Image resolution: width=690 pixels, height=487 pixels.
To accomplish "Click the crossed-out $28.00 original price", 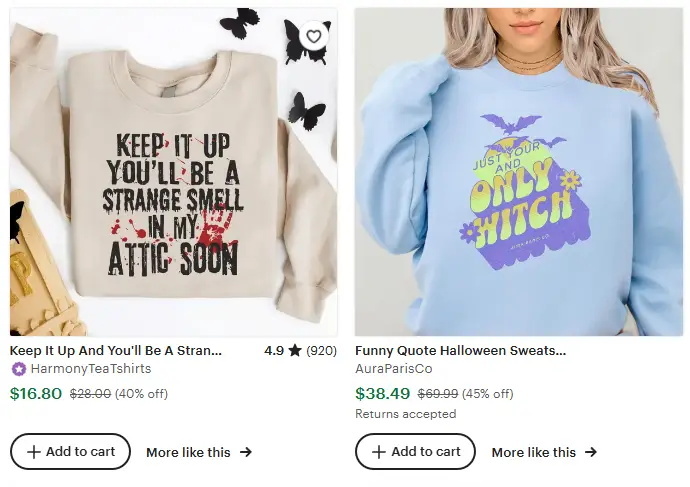I will coord(90,394).
